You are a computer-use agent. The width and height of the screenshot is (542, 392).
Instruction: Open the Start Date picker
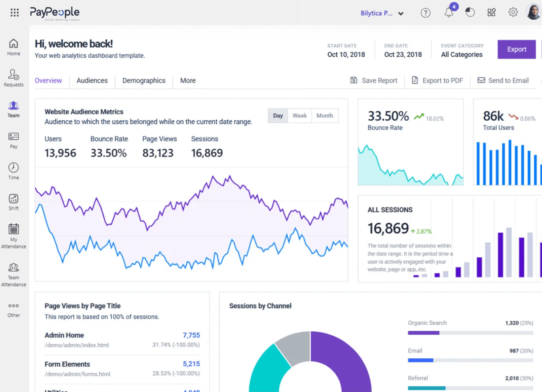pyautogui.click(x=346, y=54)
